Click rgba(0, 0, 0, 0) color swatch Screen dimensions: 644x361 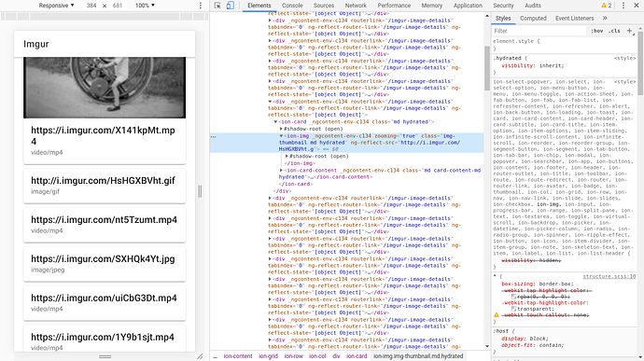[x=513, y=297]
